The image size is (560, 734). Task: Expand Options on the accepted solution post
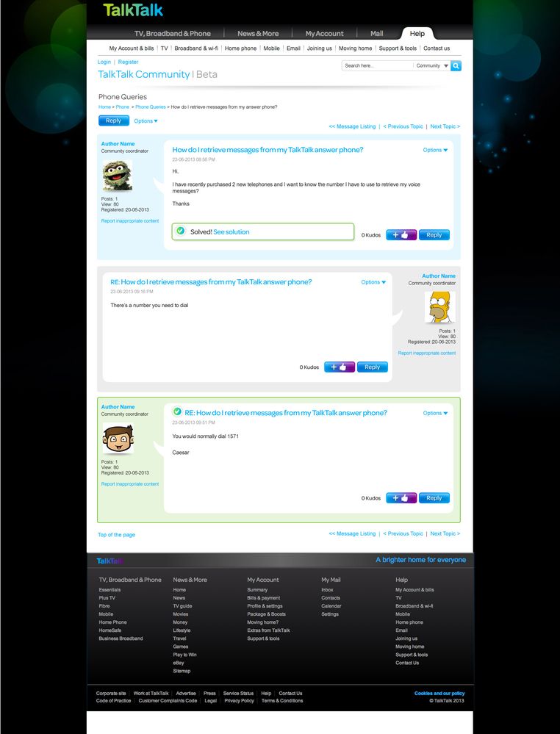435,414
